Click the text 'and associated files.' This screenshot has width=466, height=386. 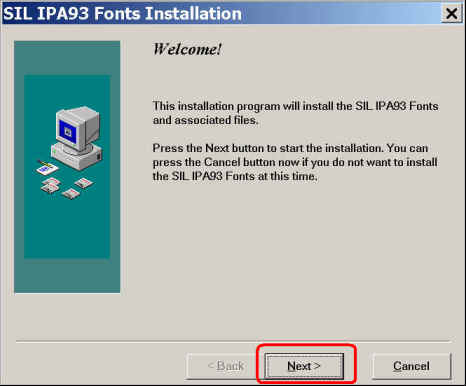pos(205,120)
